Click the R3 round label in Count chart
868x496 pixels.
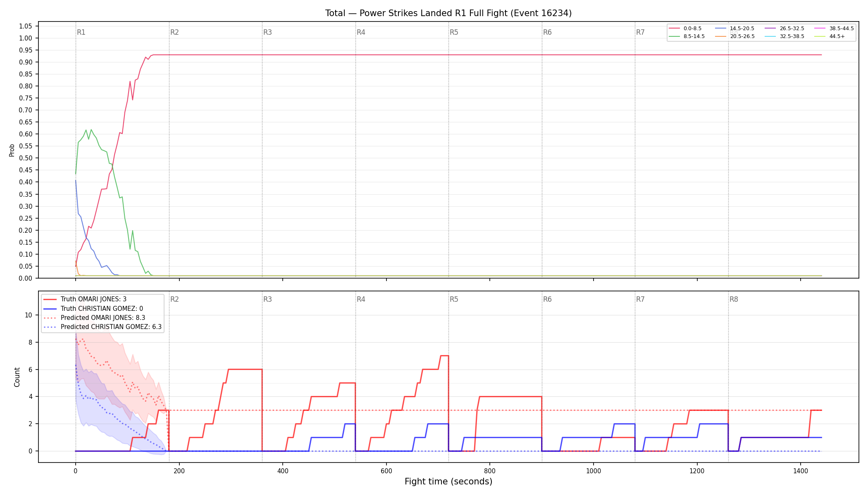click(267, 299)
